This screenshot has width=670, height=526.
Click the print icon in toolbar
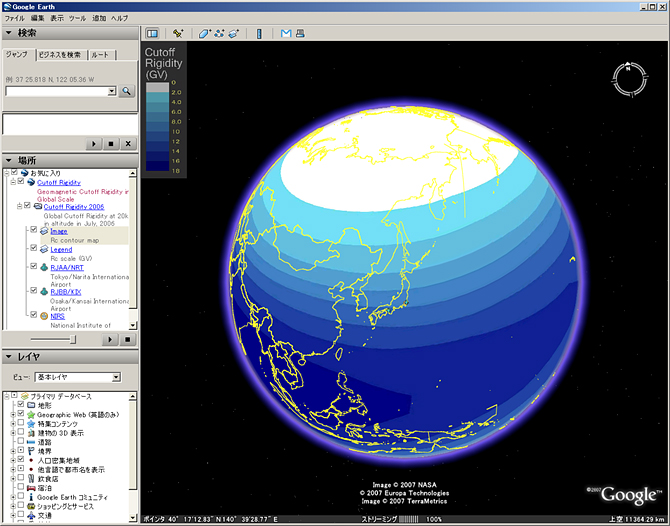(300, 33)
